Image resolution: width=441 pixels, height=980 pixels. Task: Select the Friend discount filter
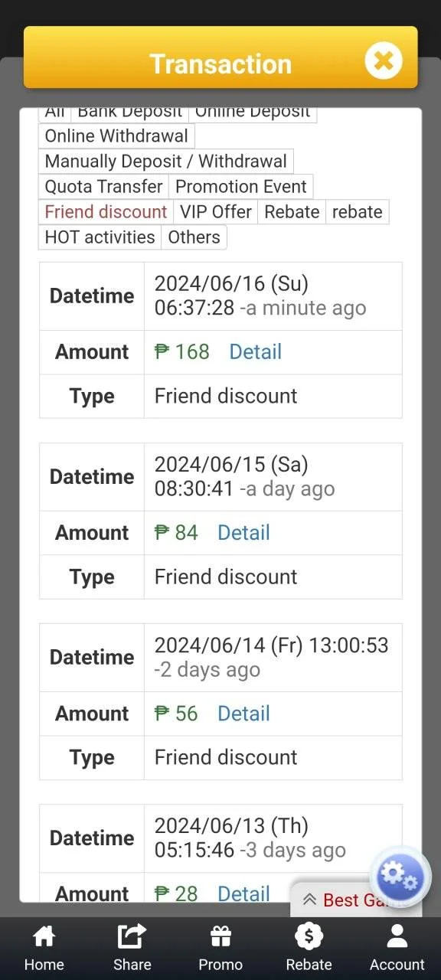[x=106, y=212]
